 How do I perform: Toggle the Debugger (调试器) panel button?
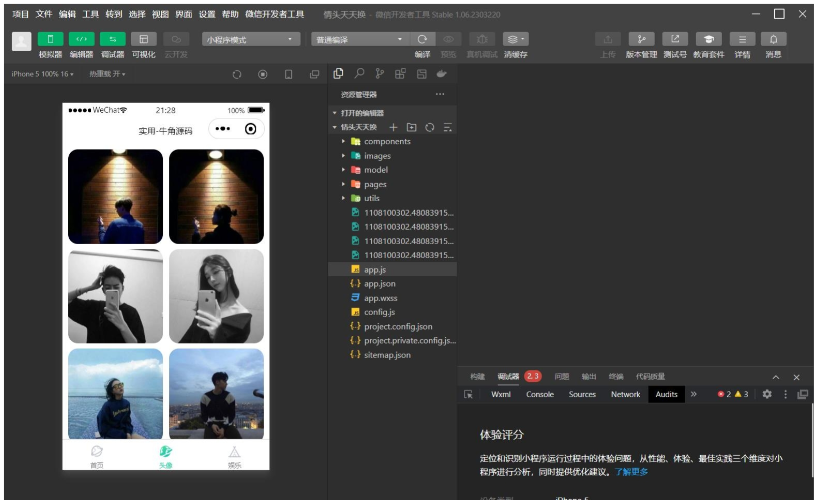(x=112, y=39)
